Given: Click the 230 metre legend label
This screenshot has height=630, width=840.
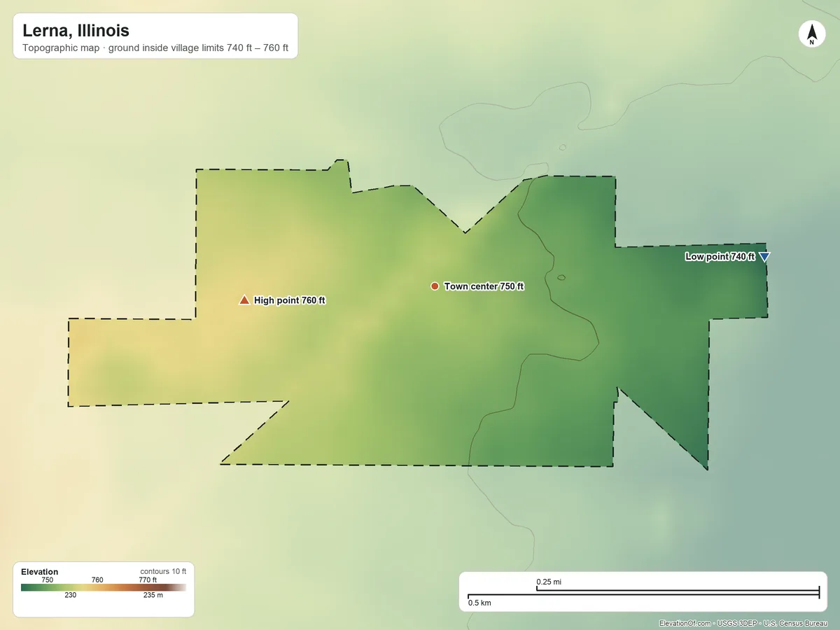Looking at the screenshot, I should [71, 596].
